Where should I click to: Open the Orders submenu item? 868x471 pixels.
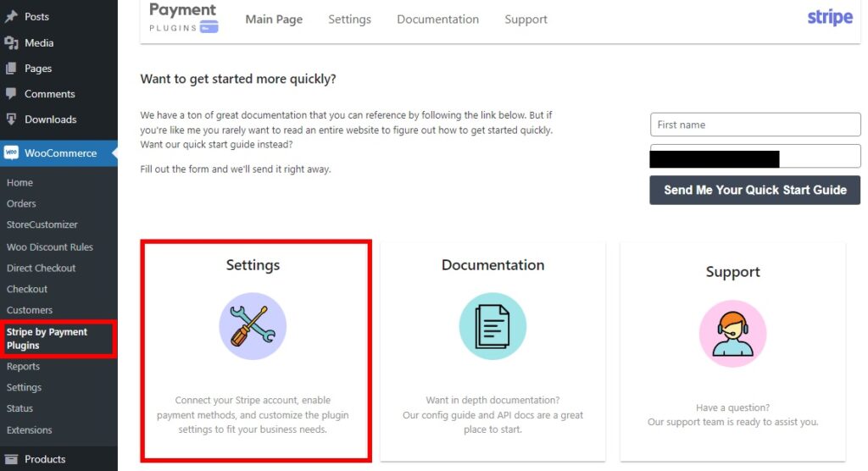point(21,203)
